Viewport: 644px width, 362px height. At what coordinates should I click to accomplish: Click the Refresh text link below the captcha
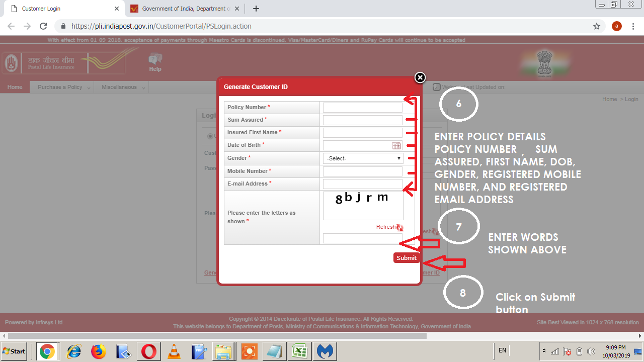tap(384, 227)
